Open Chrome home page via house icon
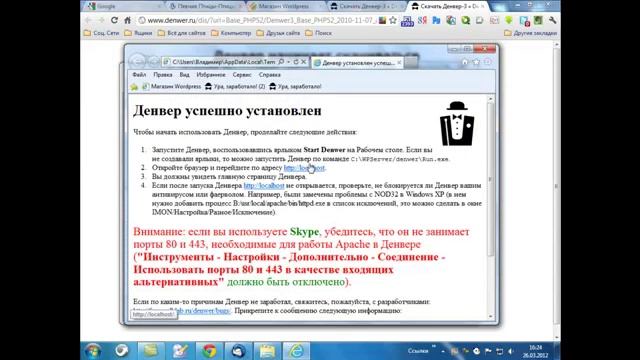Viewport: 640px width, 360px height. click(x=127, y=20)
